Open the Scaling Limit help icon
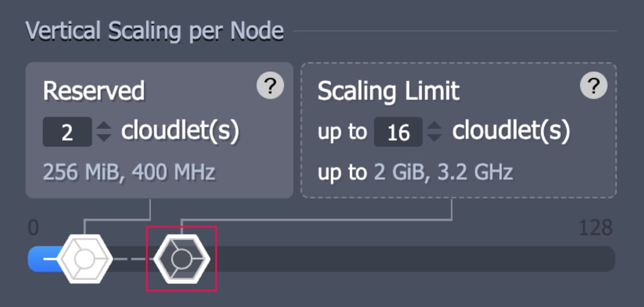Viewport: 644px width, 307px height. click(594, 86)
